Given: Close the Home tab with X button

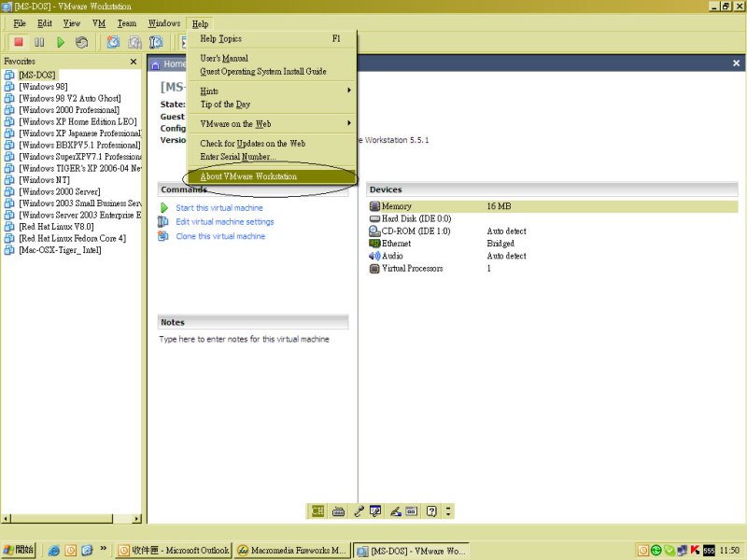Looking at the screenshot, I should click(736, 63).
